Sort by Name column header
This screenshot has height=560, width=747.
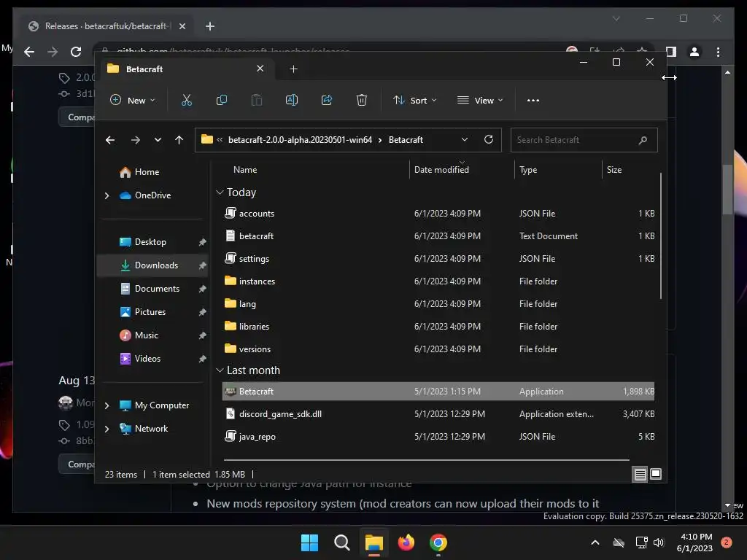point(245,169)
